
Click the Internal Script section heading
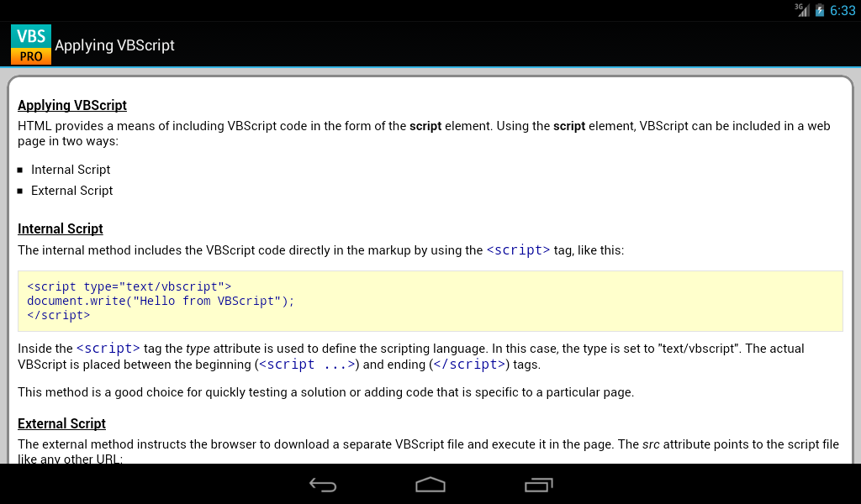coord(61,228)
